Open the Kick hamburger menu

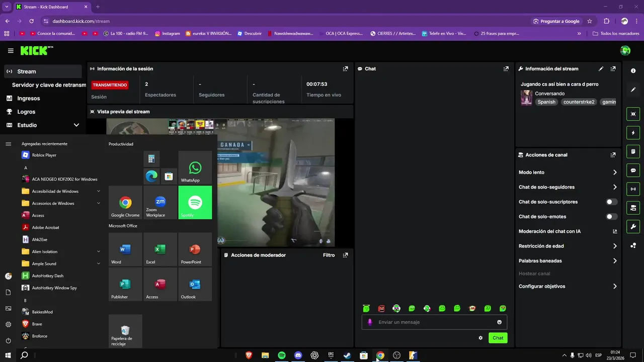[11, 51]
